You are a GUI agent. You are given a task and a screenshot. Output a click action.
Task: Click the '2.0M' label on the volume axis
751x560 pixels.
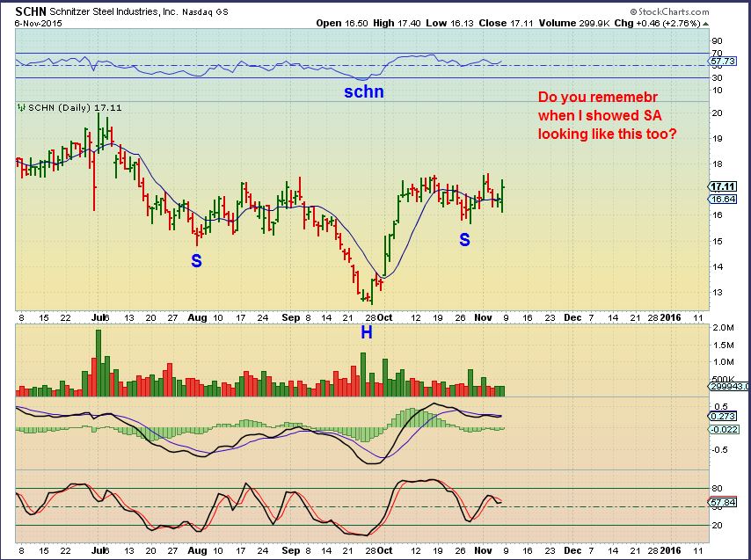[x=723, y=328]
